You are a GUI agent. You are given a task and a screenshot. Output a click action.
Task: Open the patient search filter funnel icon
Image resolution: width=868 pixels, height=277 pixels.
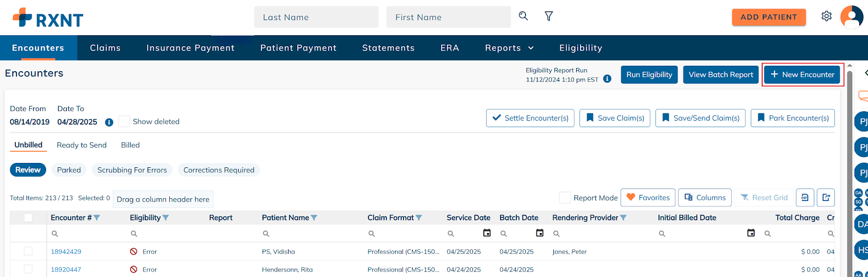(x=548, y=16)
